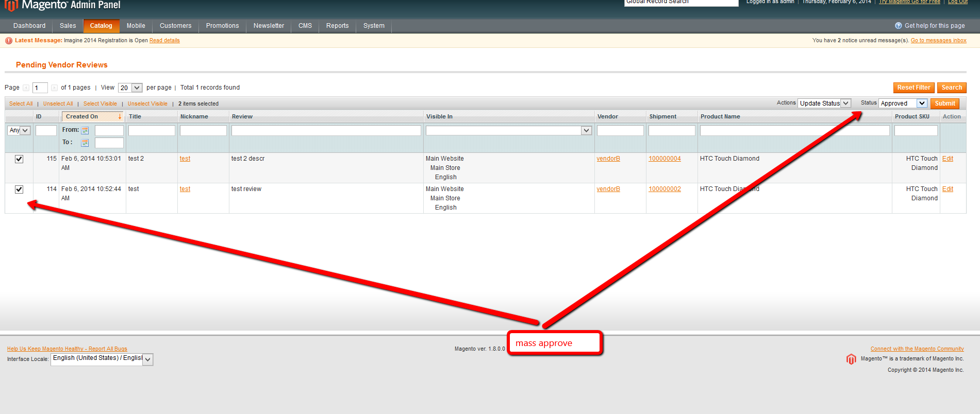Open the Newsletter menu
The image size is (980, 414).
tap(269, 26)
